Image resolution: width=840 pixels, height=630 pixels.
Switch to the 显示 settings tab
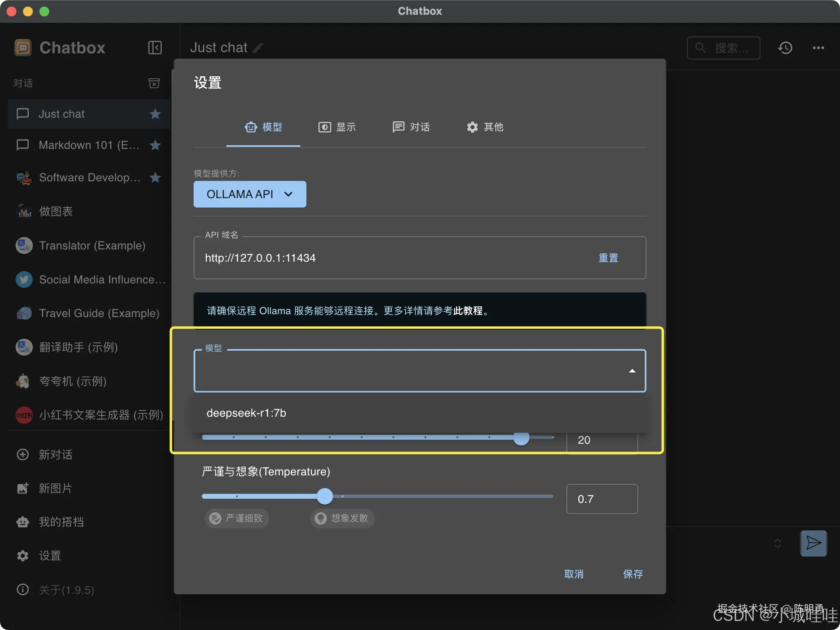point(337,127)
